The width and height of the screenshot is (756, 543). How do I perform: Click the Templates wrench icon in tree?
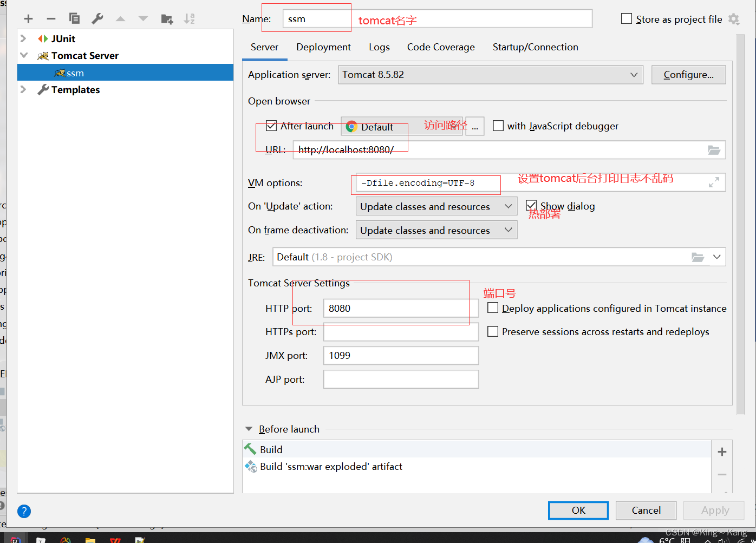(x=43, y=90)
